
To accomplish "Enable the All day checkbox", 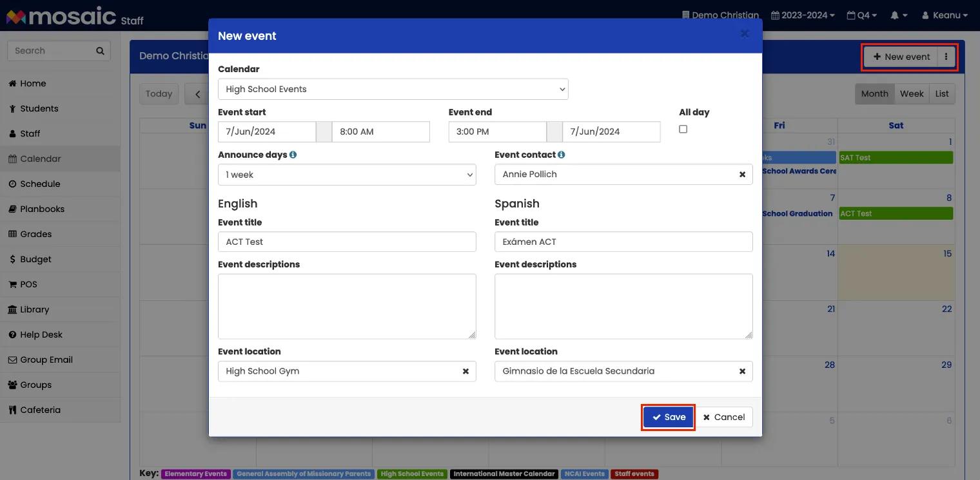I will coord(683,129).
